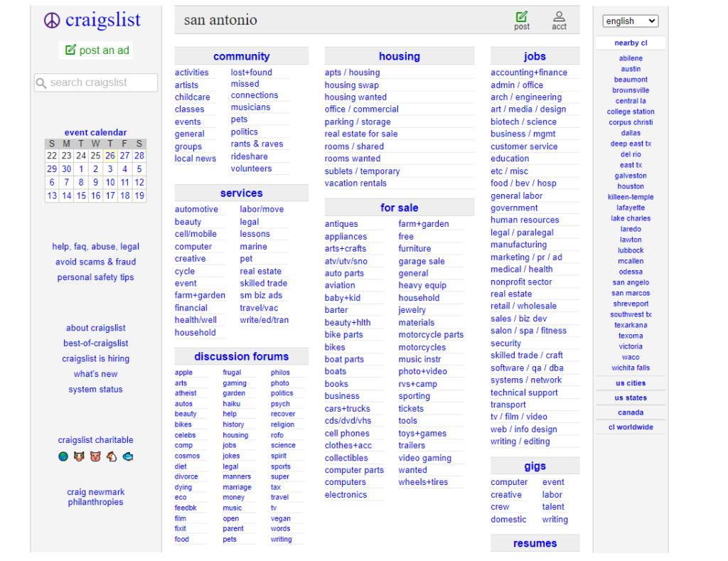Open 'food / bev / hosp' jobs
The height and width of the screenshot is (561, 728).
(523, 183)
